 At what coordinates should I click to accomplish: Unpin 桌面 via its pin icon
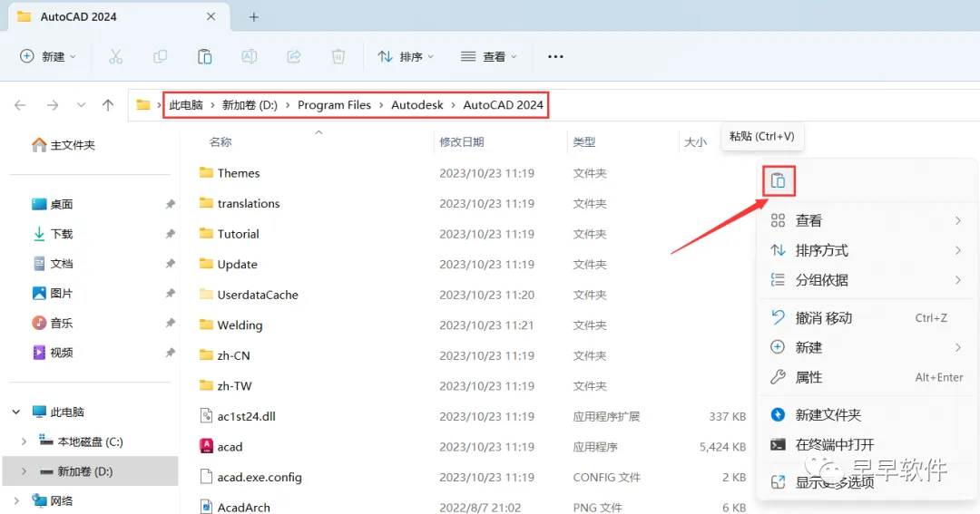(x=170, y=204)
